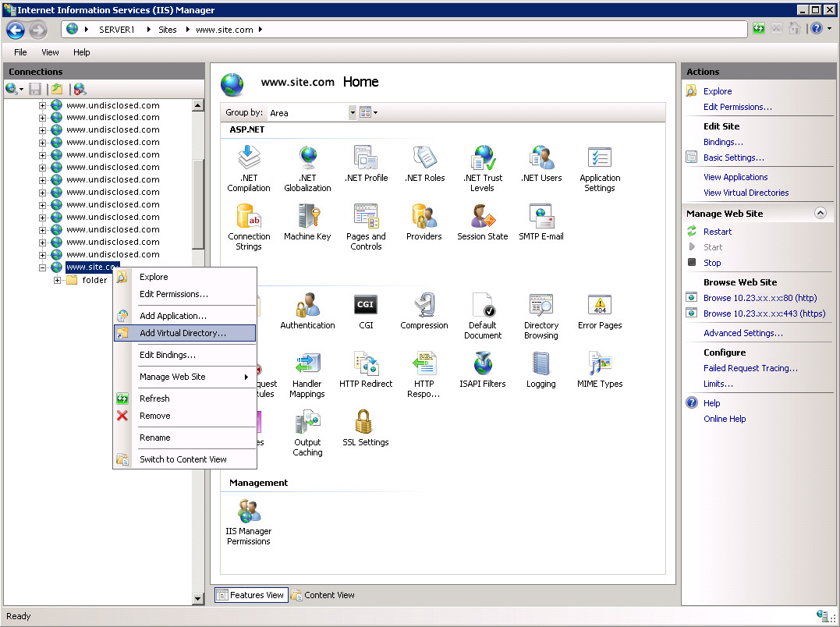840x627 pixels.
Task: Click the Stop link in Actions
Action: coord(712,263)
